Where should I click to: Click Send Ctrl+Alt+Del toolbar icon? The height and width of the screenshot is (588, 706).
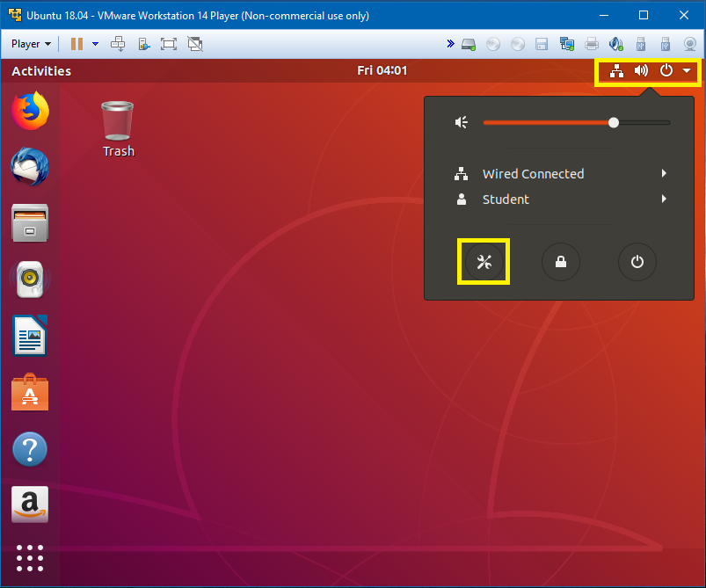pyautogui.click(x=118, y=44)
